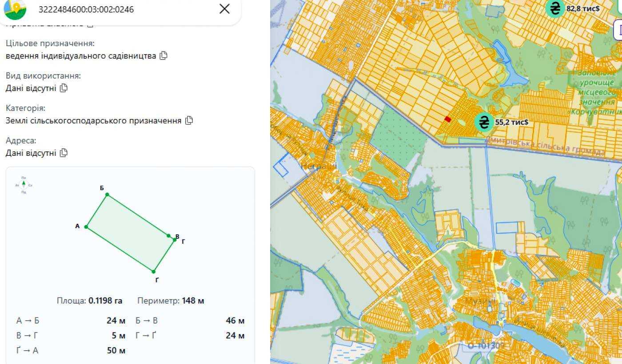Click the green parcel shape in the diagram

130,233
